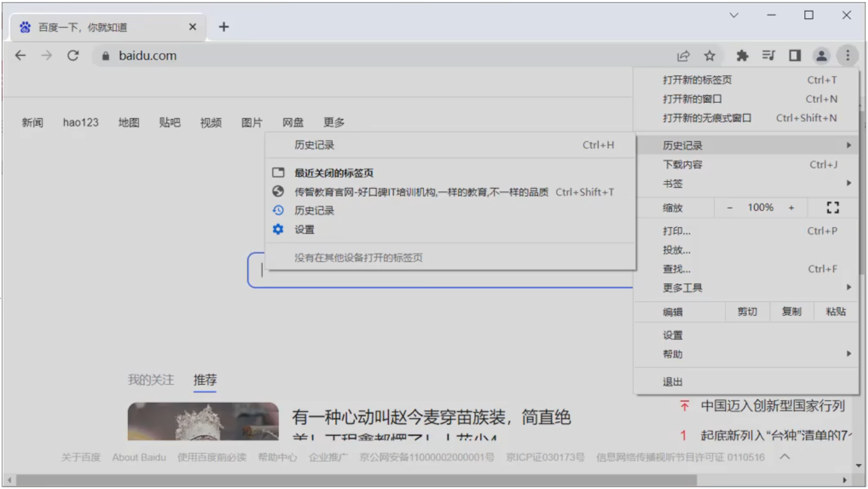Click the 100% zoom value
The image size is (868, 489).
coord(761,208)
